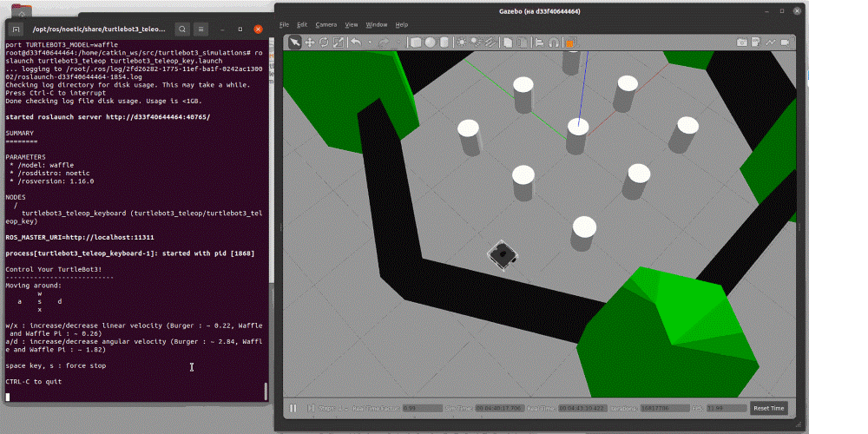Open a new terminal tab
868x434 pixels.
pos(16,29)
